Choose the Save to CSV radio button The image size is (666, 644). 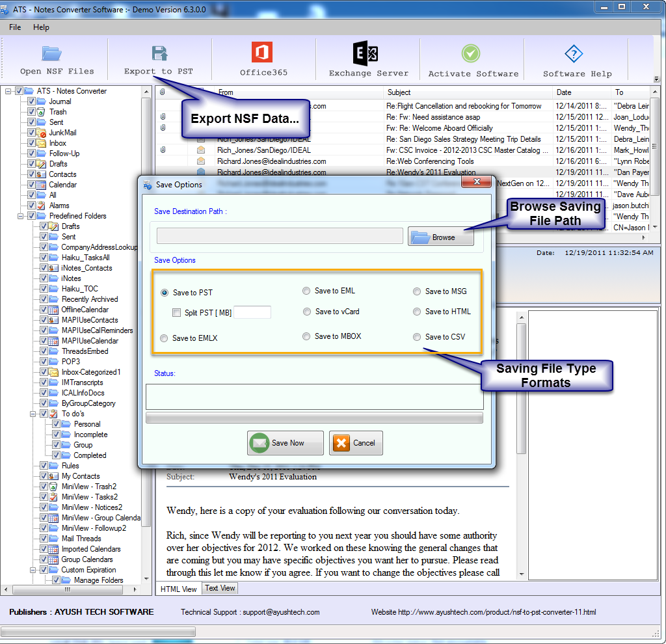[x=417, y=337]
